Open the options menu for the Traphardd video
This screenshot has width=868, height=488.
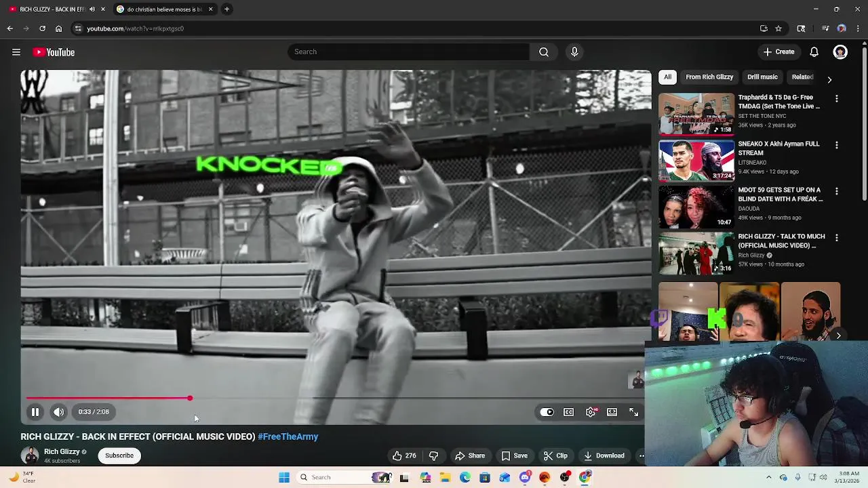click(x=837, y=99)
